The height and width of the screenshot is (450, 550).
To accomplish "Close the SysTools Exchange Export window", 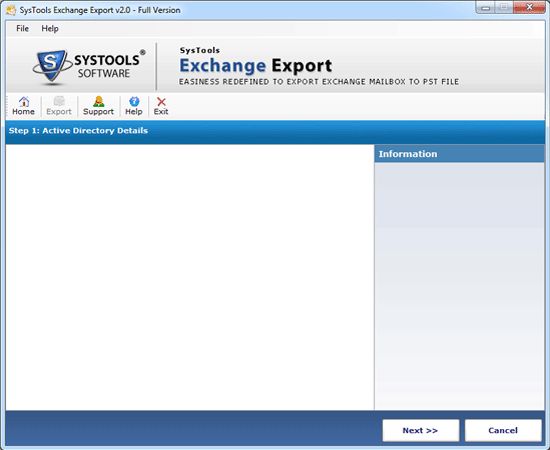I will tap(529, 7).
